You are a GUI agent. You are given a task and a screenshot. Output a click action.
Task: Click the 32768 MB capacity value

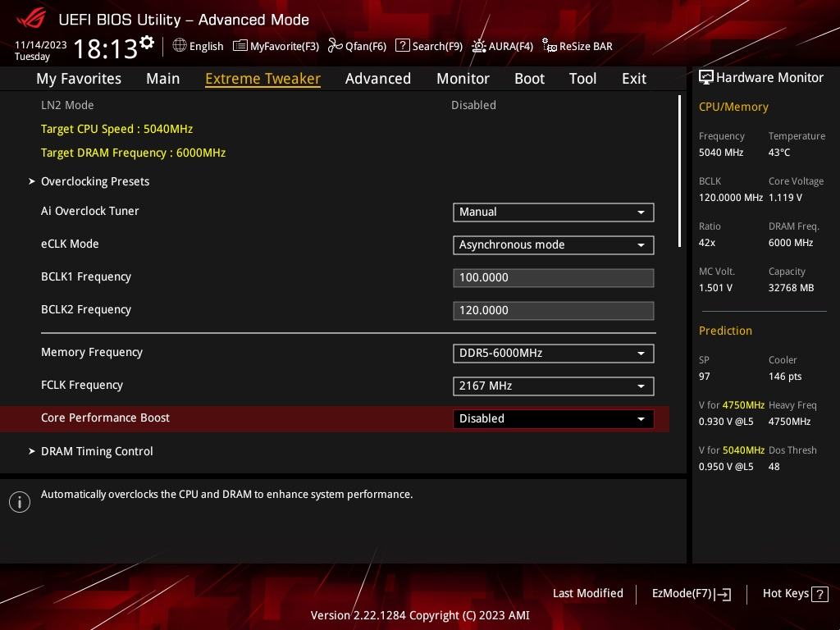792,288
